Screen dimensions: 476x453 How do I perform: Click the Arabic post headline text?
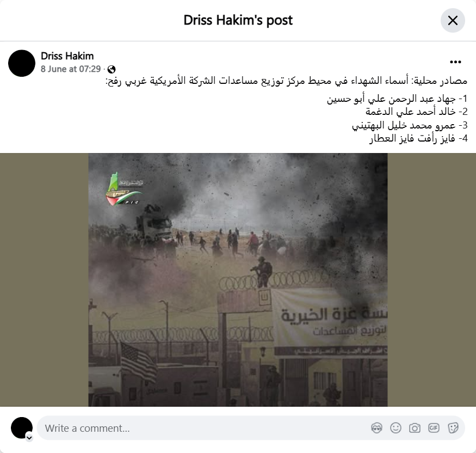tap(286, 81)
